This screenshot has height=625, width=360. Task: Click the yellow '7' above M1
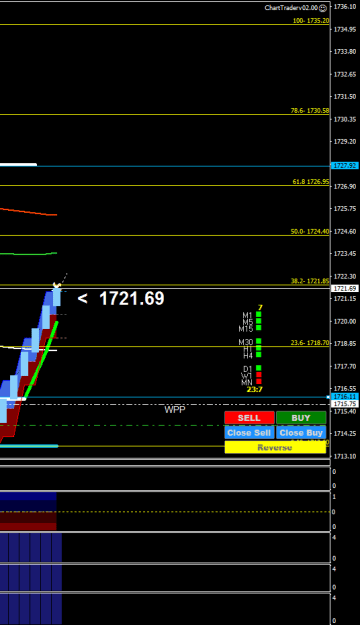tap(260, 308)
